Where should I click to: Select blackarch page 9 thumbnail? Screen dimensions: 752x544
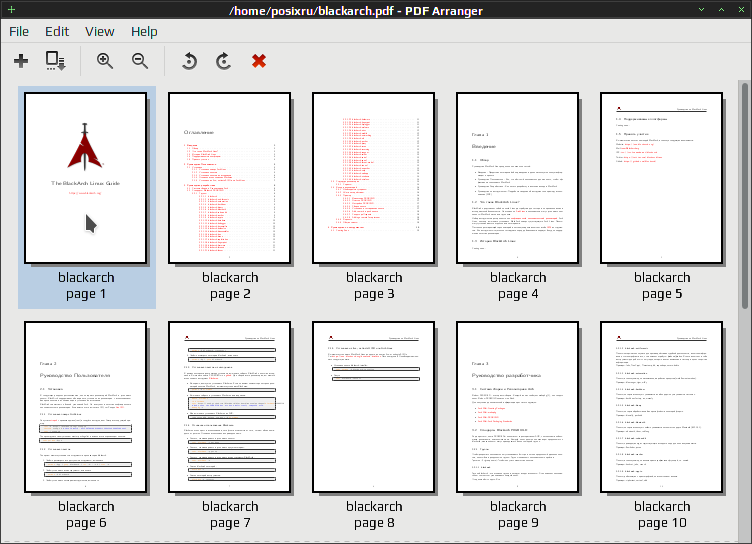point(517,407)
